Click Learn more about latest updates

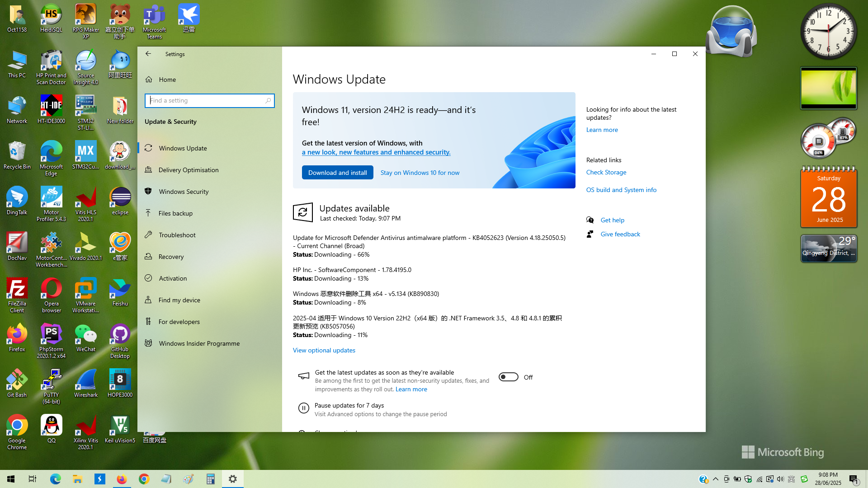click(602, 130)
